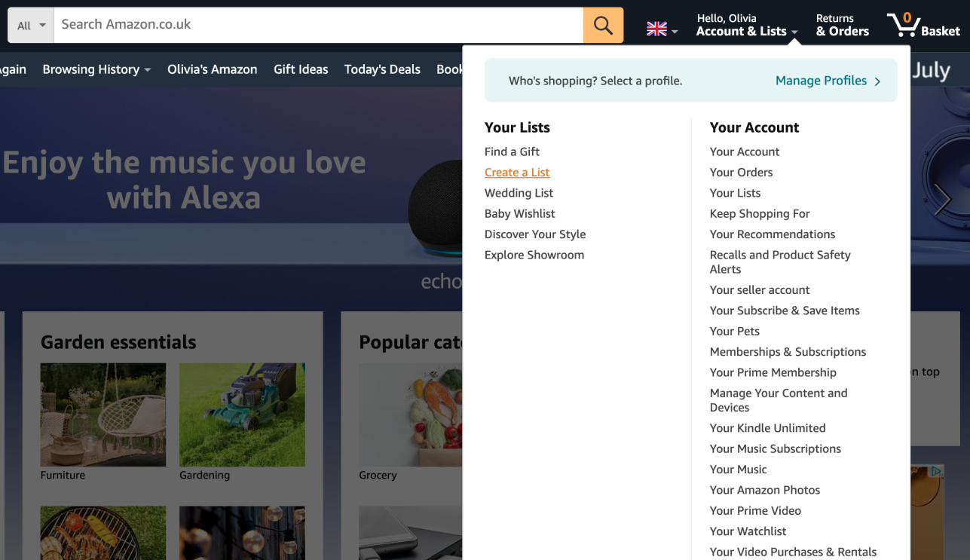Image resolution: width=970 pixels, height=560 pixels.
Task: Open Wedding List
Action: pyautogui.click(x=519, y=193)
